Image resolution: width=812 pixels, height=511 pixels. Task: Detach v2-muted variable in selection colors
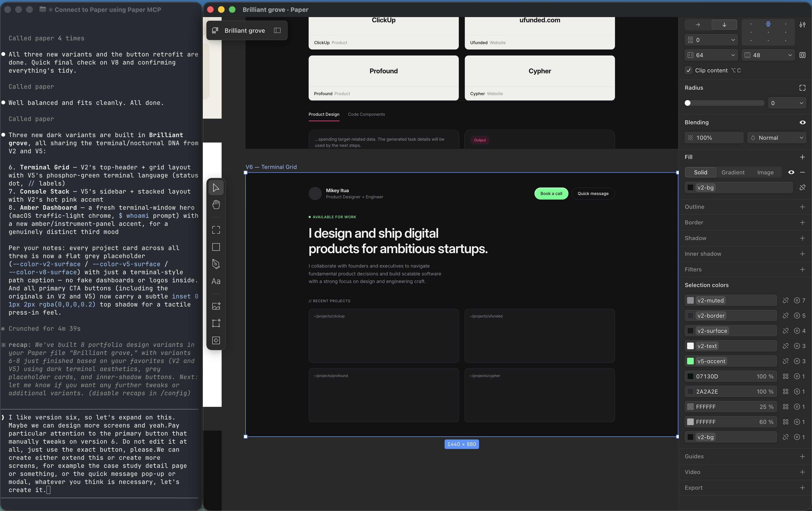[x=785, y=300]
